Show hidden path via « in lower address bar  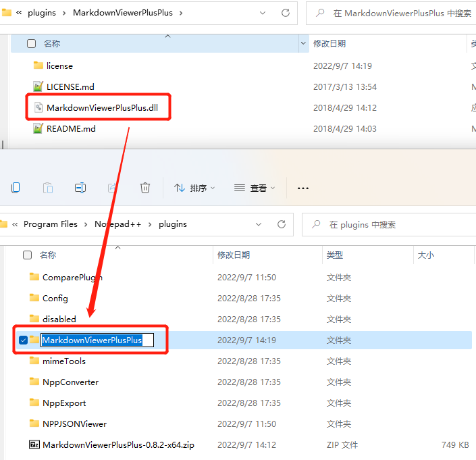15,224
